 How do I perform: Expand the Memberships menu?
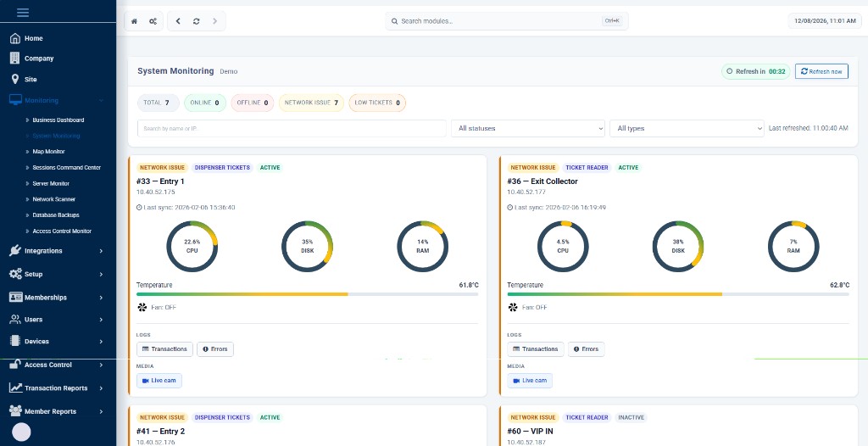[x=102, y=298]
